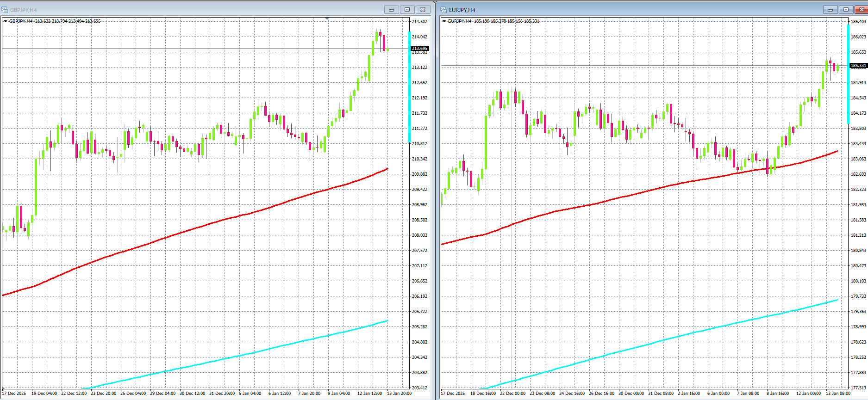Click the GBPJPY price scale at 209.882
This screenshot has width=868, height=400.
pyautogui.click(x=419, y=174)
